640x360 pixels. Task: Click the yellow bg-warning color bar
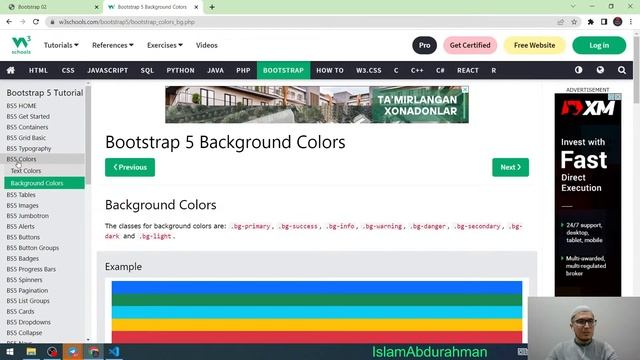[x=317, y=325]
